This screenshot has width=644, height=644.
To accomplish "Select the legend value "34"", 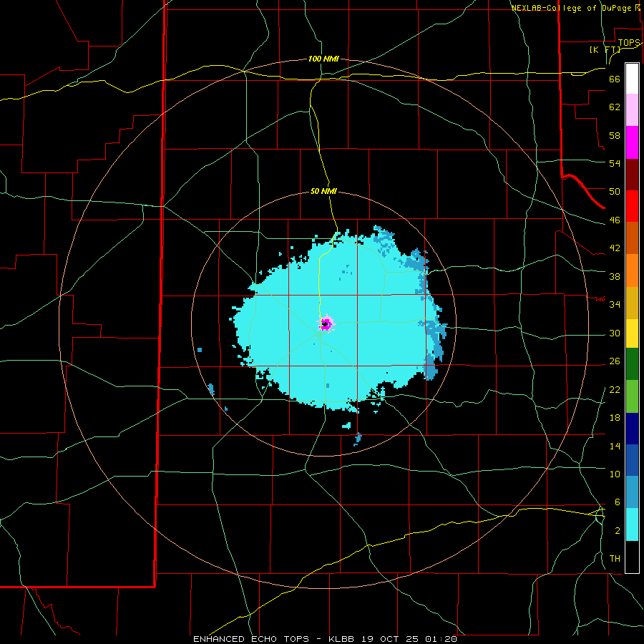I will pos(615,304).
